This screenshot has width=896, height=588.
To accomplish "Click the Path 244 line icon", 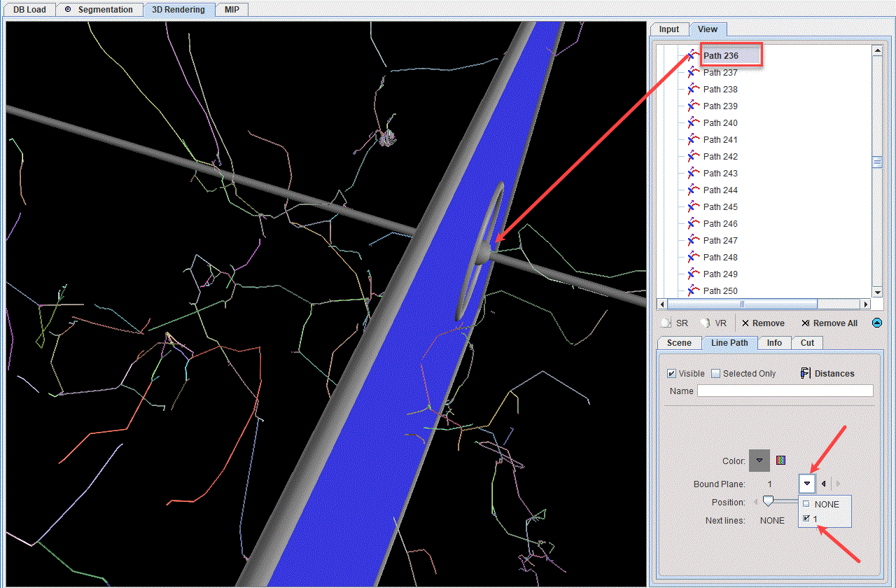I will click(694, 190).
